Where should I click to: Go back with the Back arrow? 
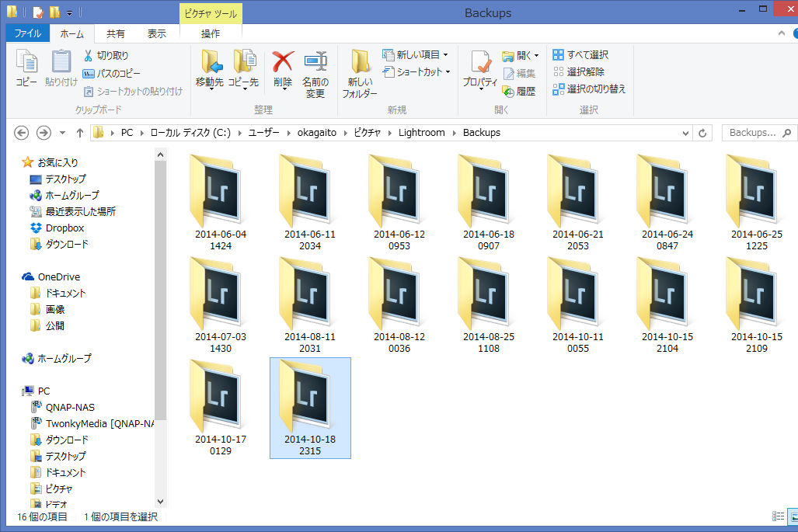[x=22, y=133]
